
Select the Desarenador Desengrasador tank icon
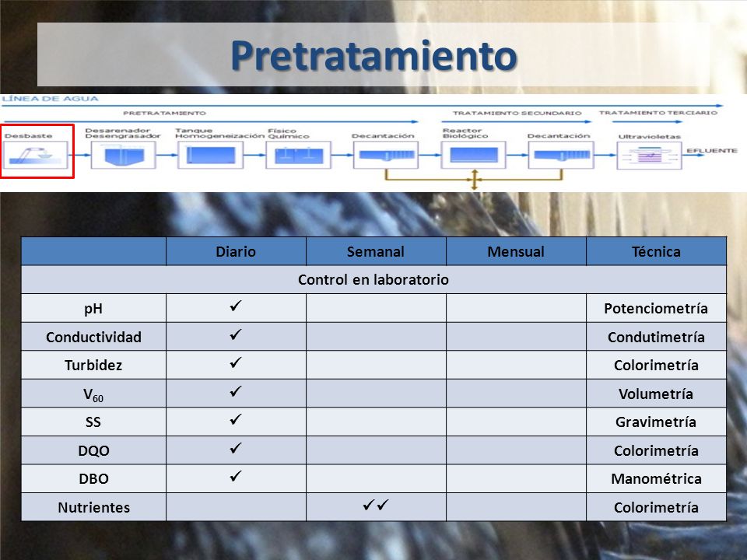124,155
